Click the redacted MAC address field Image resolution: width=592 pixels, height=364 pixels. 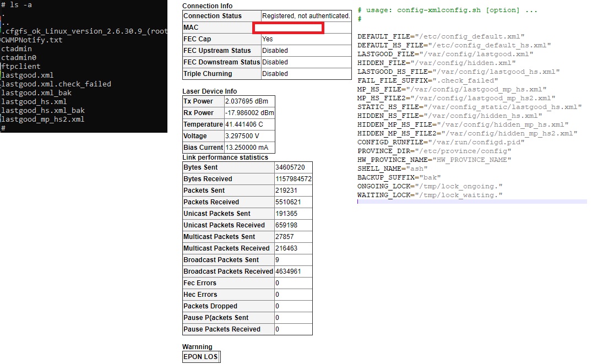(288, 28)
